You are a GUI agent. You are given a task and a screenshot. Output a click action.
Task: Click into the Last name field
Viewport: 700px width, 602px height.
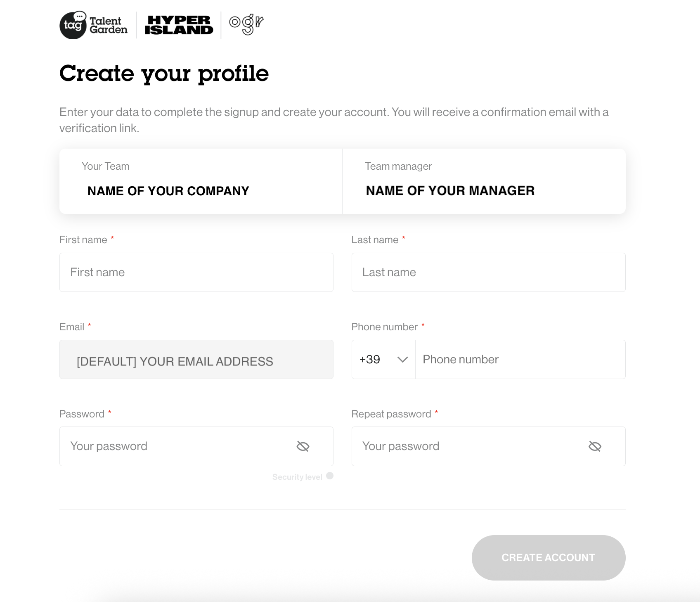pos(488,273)
